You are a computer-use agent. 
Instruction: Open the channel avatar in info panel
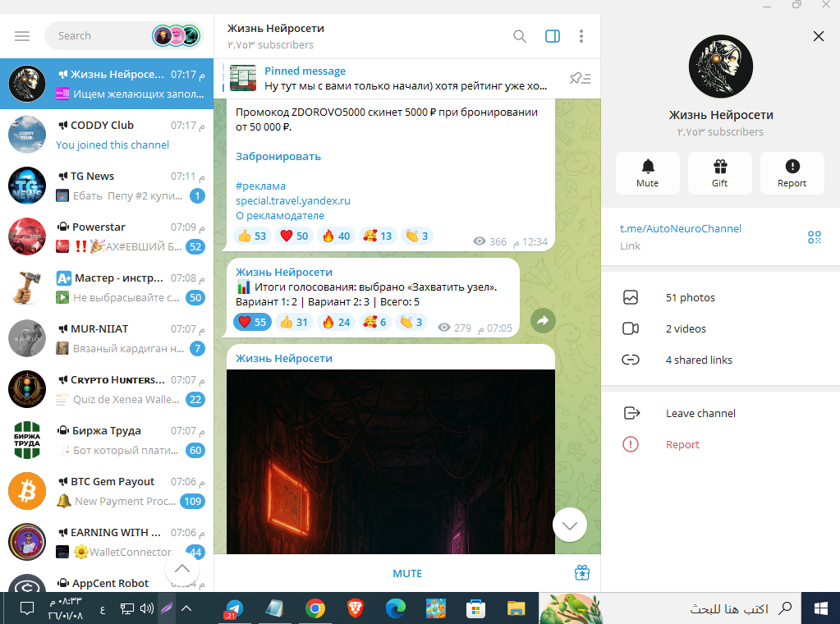click(721, 67)
